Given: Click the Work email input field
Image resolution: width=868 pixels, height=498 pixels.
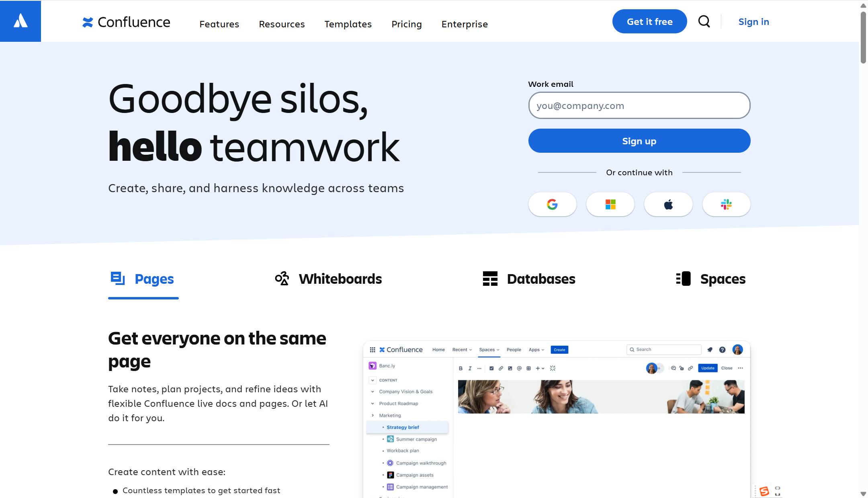Looking at the screenshot, I should [x=639, y=106].
